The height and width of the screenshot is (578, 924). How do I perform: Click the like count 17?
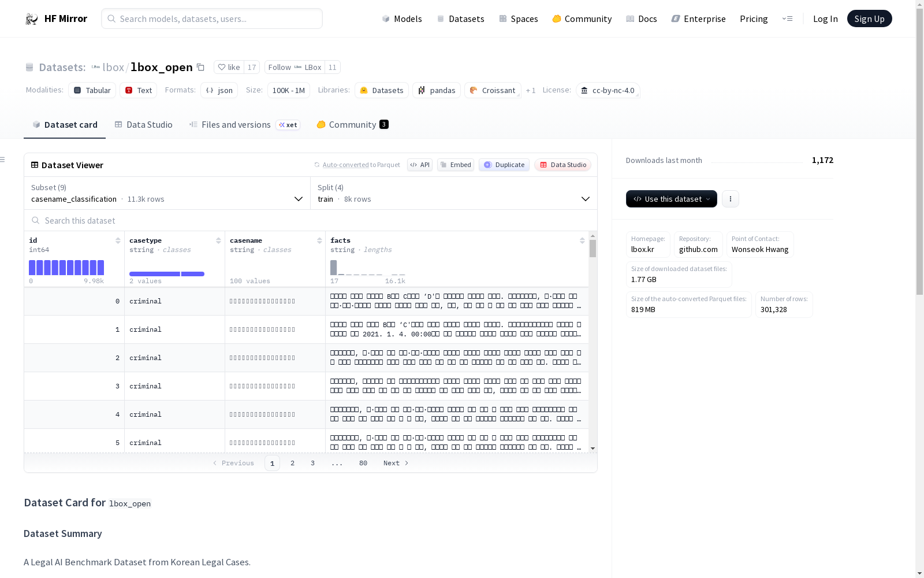[x=252, y=67]
